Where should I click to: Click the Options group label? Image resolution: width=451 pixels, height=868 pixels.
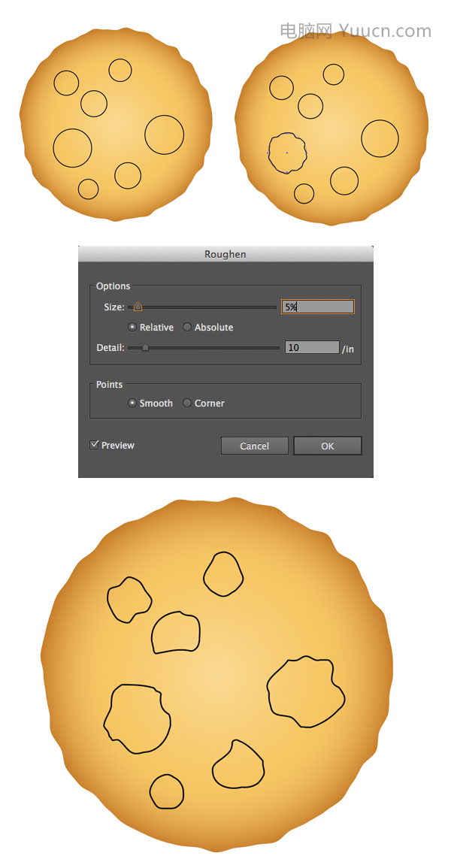[x=113, y=286]
